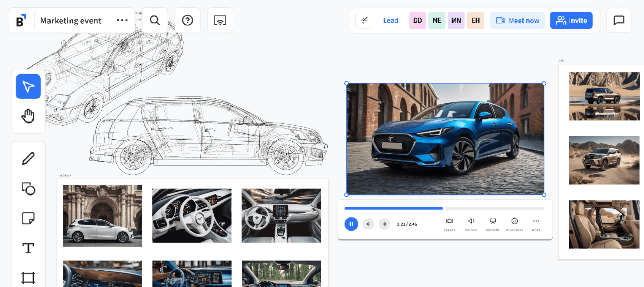This screenshot has width=644, height=287.
Task: Click the Present icon
Action: (x=493, y=224)
